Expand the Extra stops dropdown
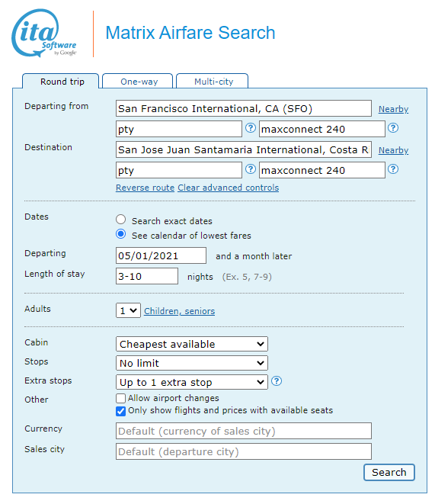Image resolution: width=435 pixels, height=504 pixels. pos(192,382)
